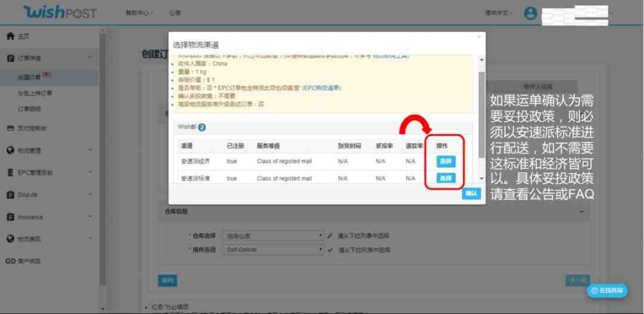Click the Wish邮 count badge 2
Screen dimensions: 644x314
click(x=202, y=127)
